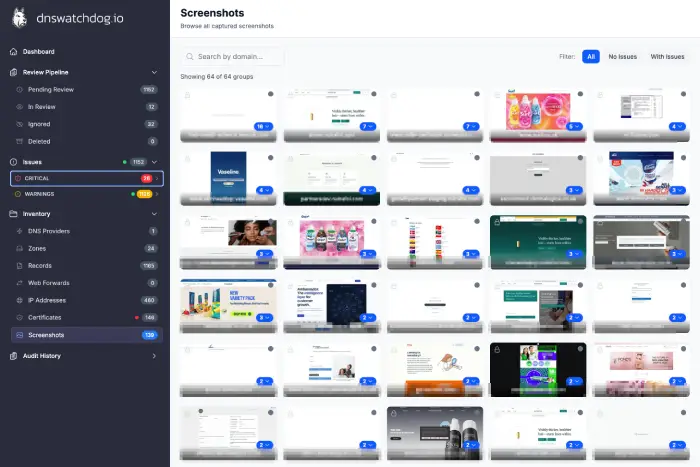The height and width of the screenshot is (467, 700).
Task: Open DNS Providers via its bolt icon
Action: (19, 231)
